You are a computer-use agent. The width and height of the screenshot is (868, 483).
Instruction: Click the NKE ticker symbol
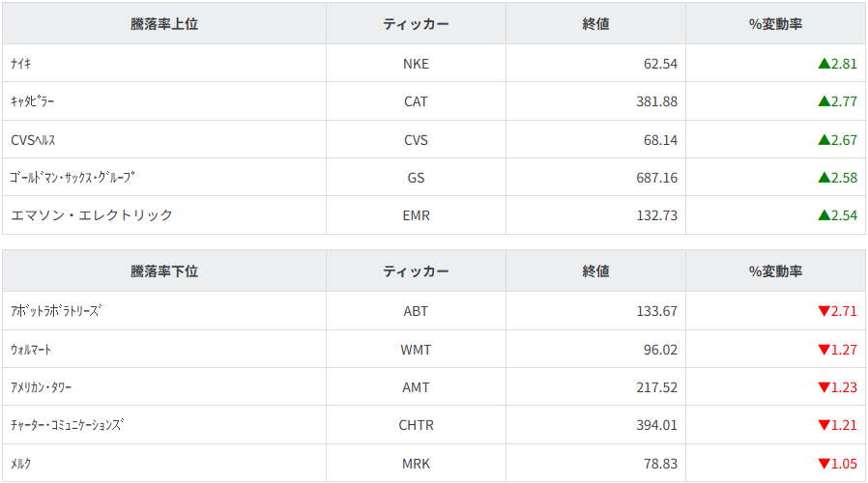pos(416,64)
